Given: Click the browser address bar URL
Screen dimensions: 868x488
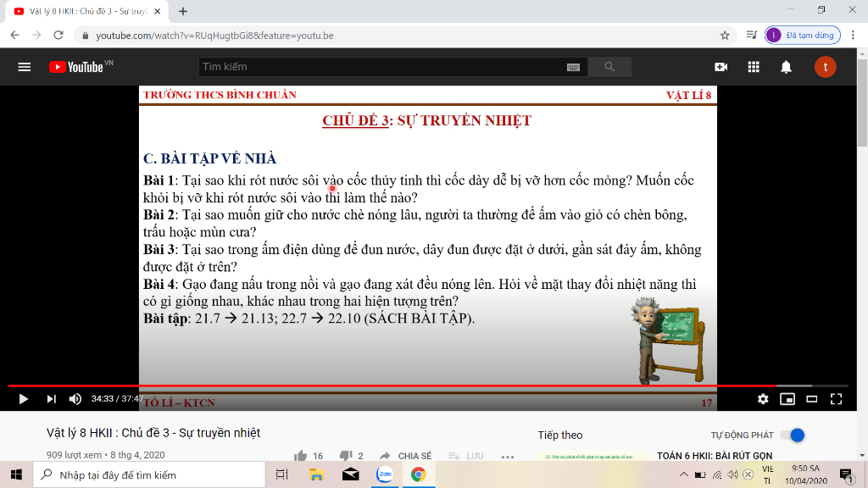Looking at the screenshot, I should click(x=214, y=36).
